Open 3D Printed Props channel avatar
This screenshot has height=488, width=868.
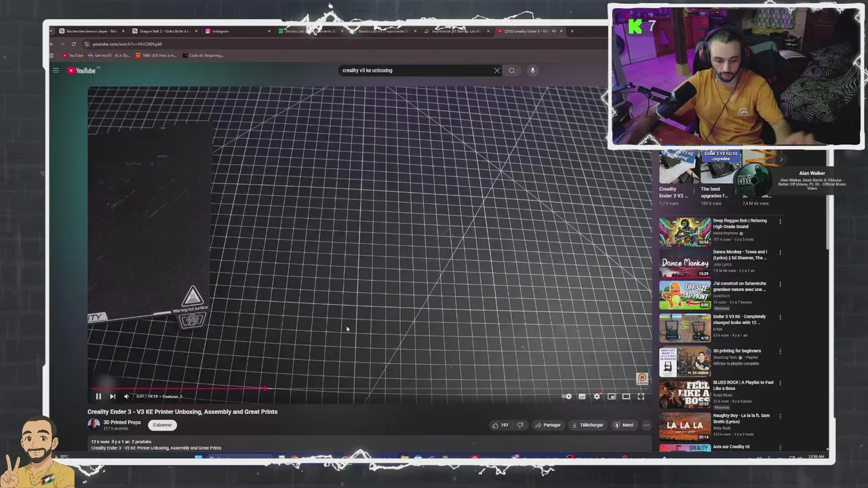click(x=94, y=424)
